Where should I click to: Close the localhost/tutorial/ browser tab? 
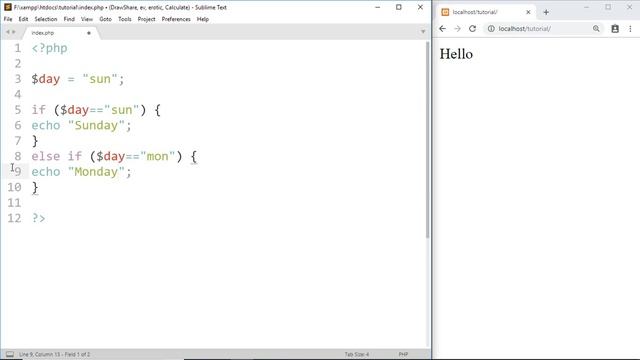click(528, 12)
